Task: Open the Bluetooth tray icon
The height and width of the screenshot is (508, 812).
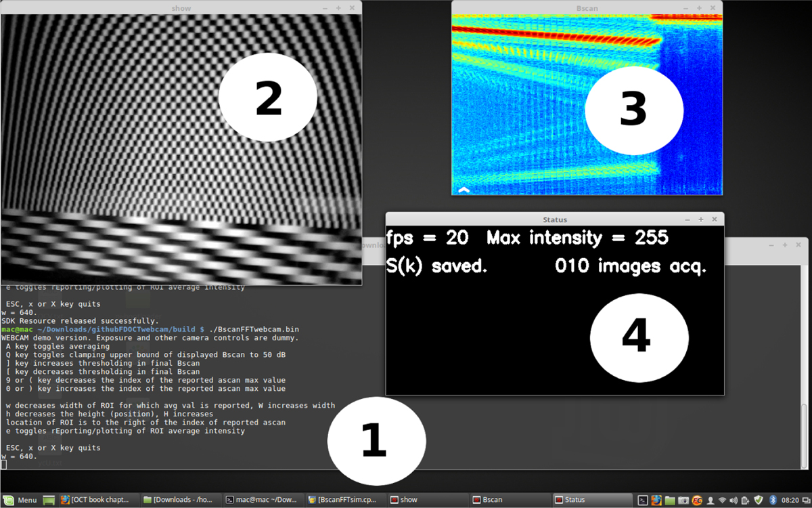Action: click(x=772, y=500)
